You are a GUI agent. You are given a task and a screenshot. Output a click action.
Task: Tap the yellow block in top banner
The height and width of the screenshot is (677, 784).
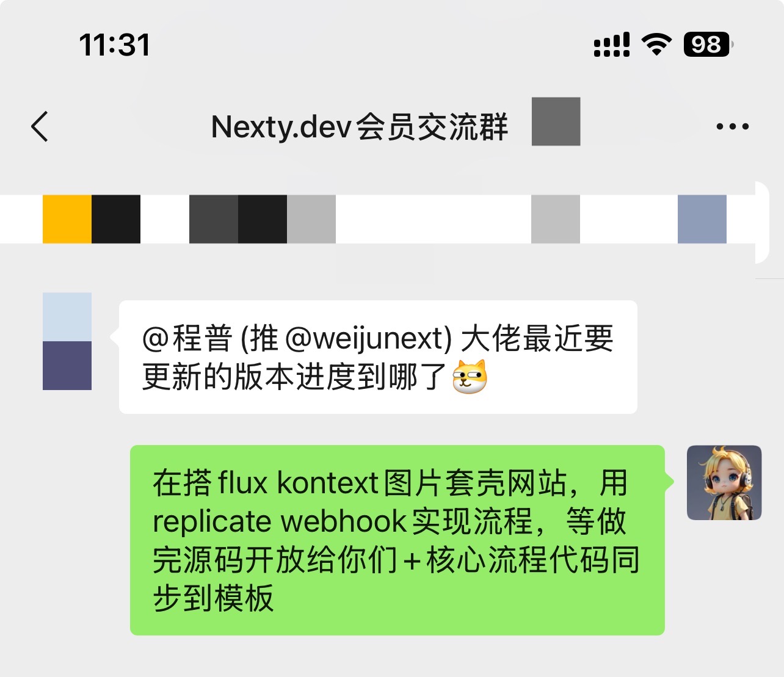tap(67, 219)
